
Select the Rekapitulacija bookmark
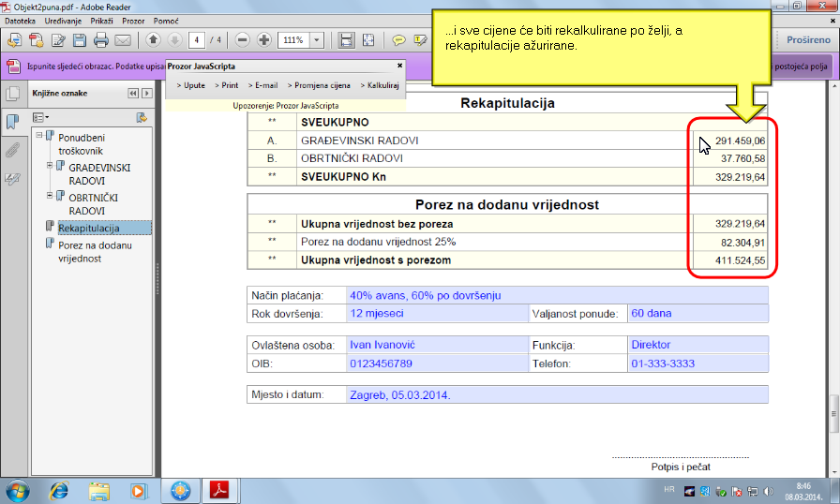tap(89, 228)
